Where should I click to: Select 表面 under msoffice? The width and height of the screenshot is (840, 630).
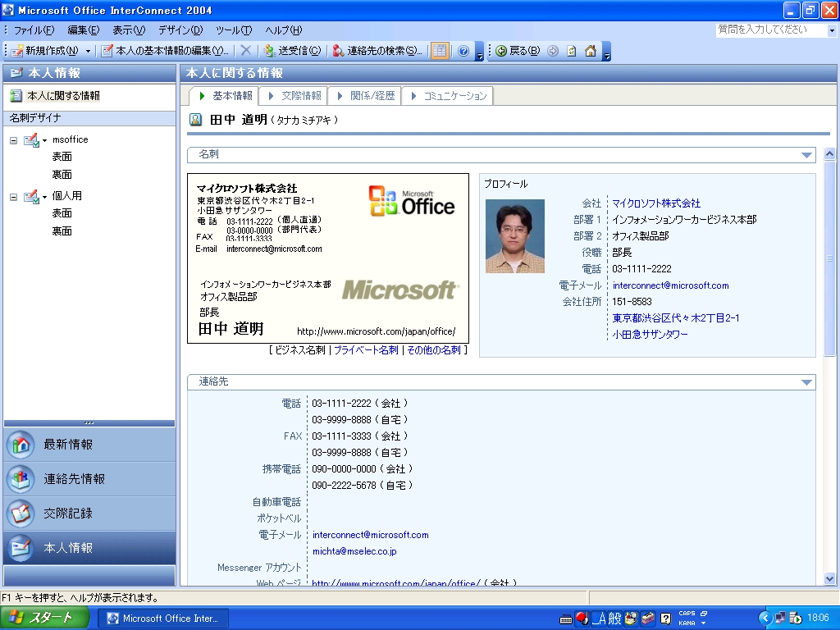tap(62, 157)
